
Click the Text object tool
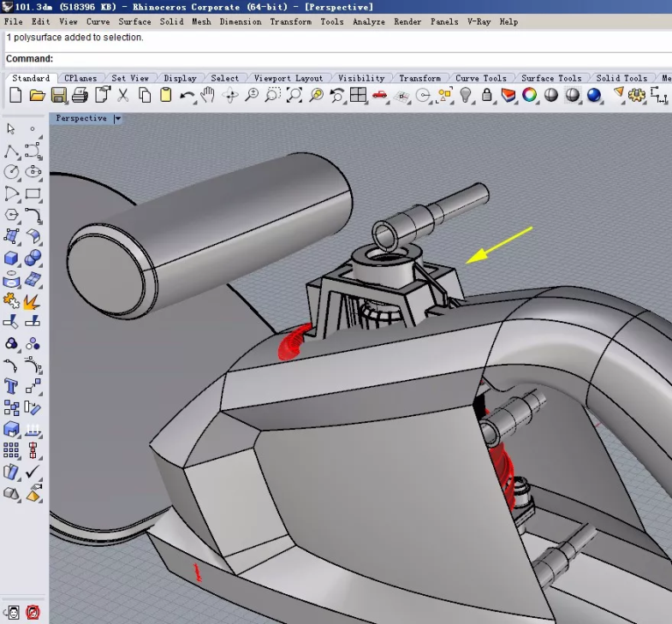coord(12,386)
